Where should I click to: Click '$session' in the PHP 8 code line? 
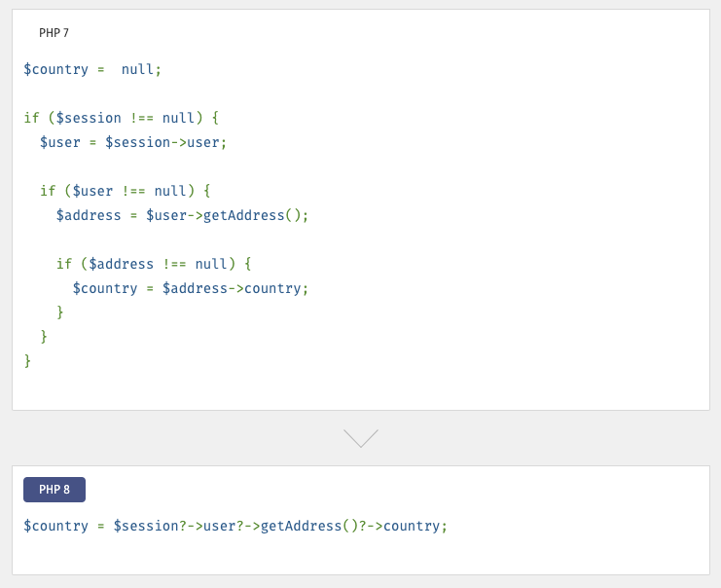click(x=146, y=527)
